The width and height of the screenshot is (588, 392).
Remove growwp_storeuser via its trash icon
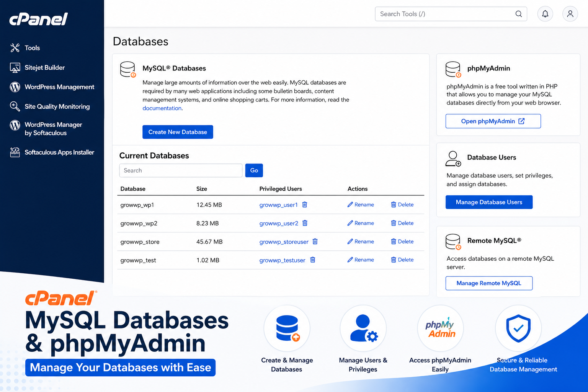[x=315, y=241]
